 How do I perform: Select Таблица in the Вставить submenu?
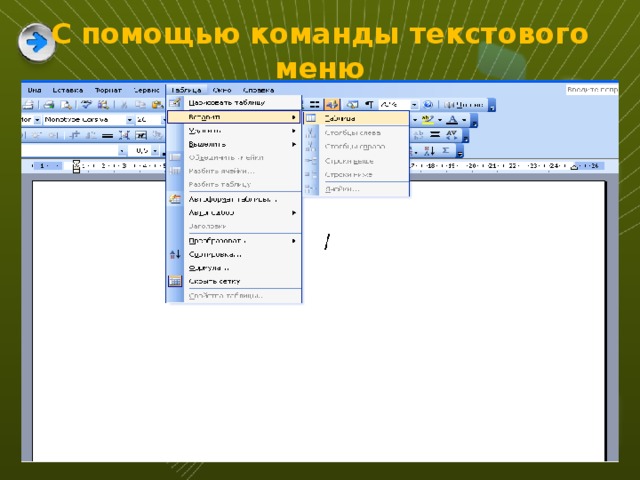[356, 119]
